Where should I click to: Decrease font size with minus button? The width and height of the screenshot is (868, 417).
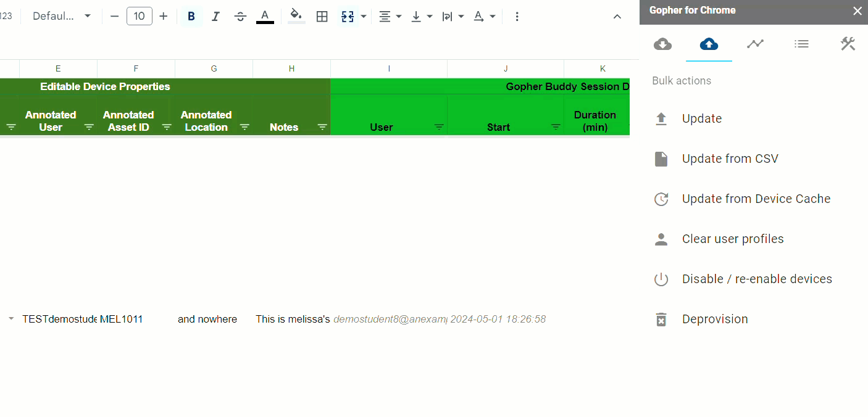[x=114, y=16]
